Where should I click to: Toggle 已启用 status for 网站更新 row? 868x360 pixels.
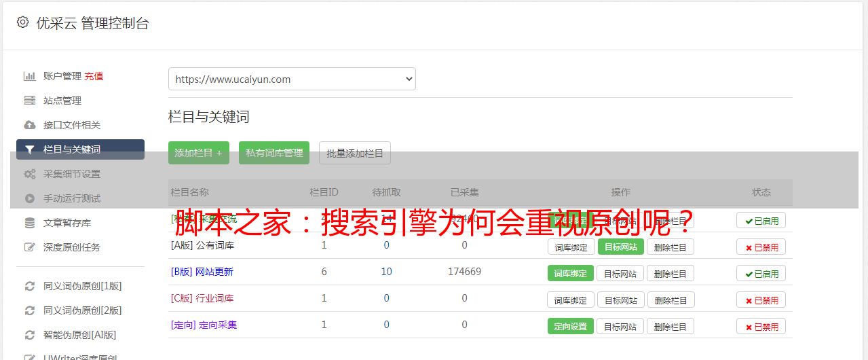click(x=761, y=273)
